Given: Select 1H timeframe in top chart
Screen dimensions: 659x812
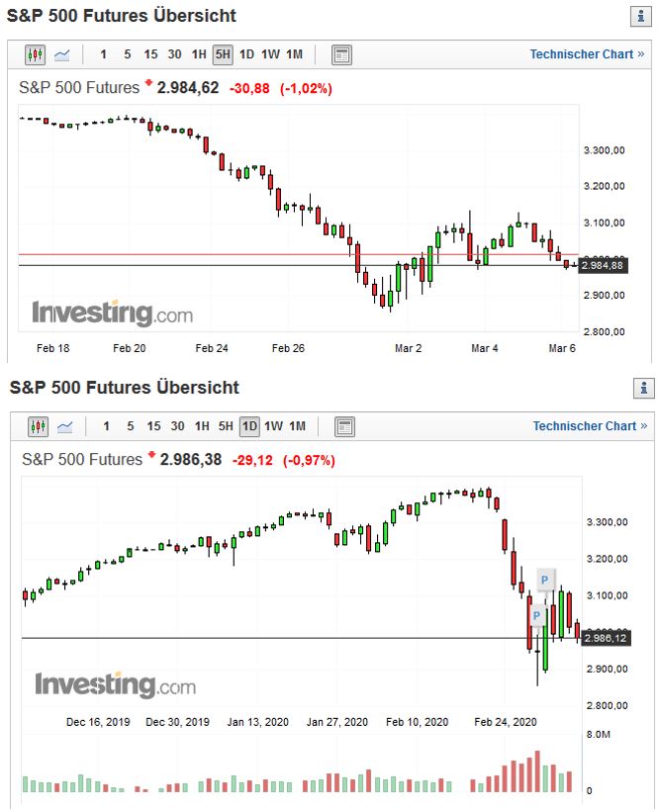Looking at the screenshot, I should coord(199,54).
